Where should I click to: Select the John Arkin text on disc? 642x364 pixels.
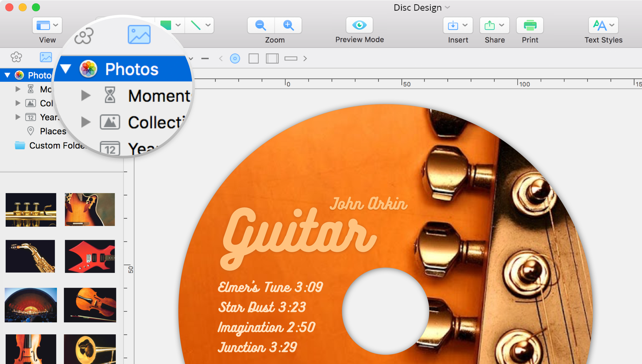(x=368, y=203)
